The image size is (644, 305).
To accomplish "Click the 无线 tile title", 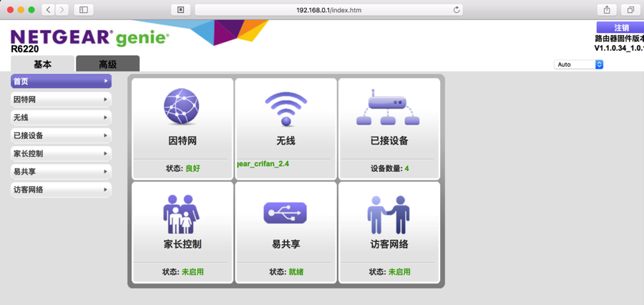I will [286, 141].
